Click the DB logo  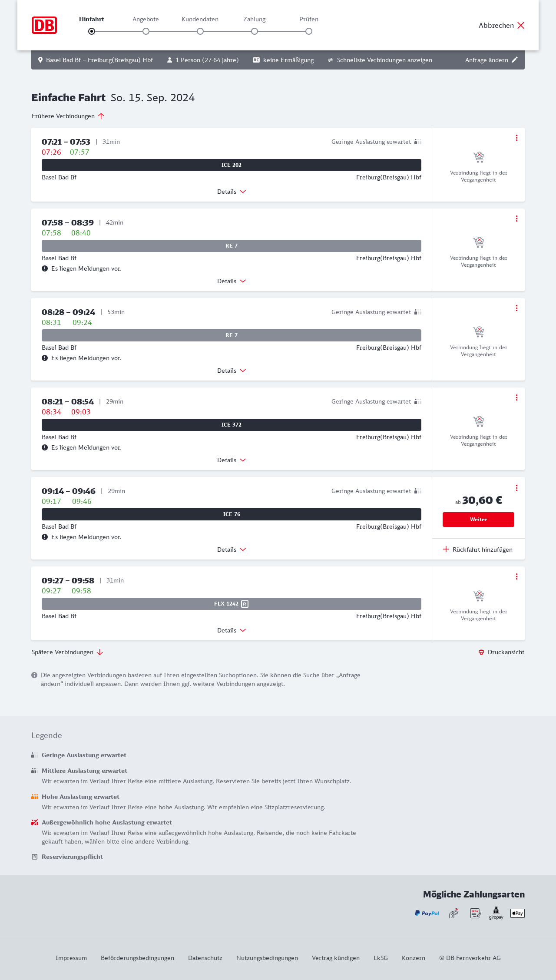click(x=44, y=25)
